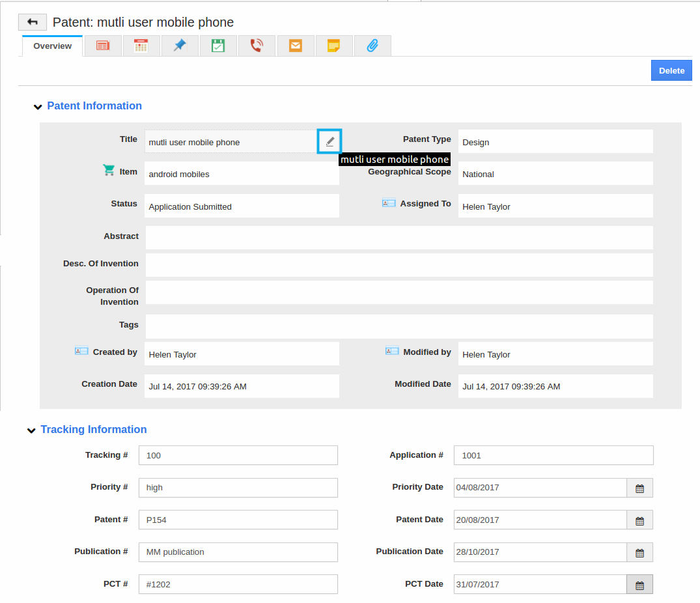Click the Desc. Of Invention field

coord(399,264)
